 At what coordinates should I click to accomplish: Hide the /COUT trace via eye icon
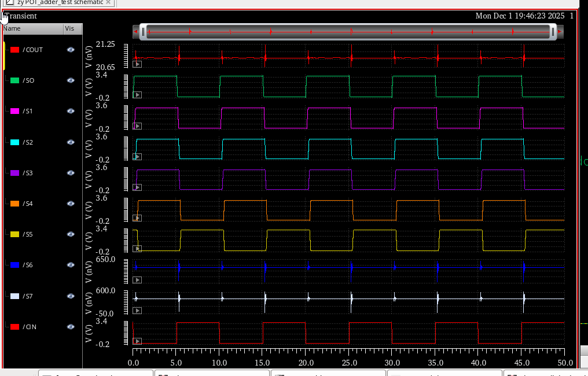coord(71,50)
